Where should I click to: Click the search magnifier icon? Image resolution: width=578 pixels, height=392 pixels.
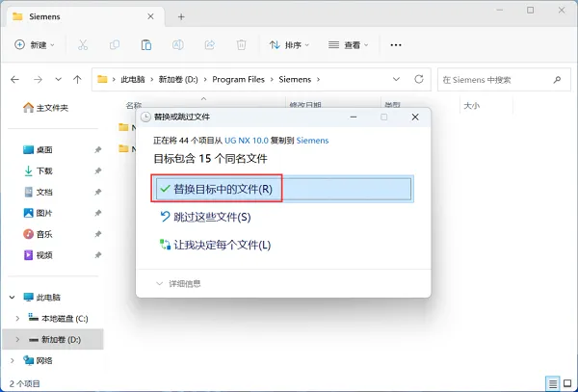pyautogui.click(x=558, y=80)
